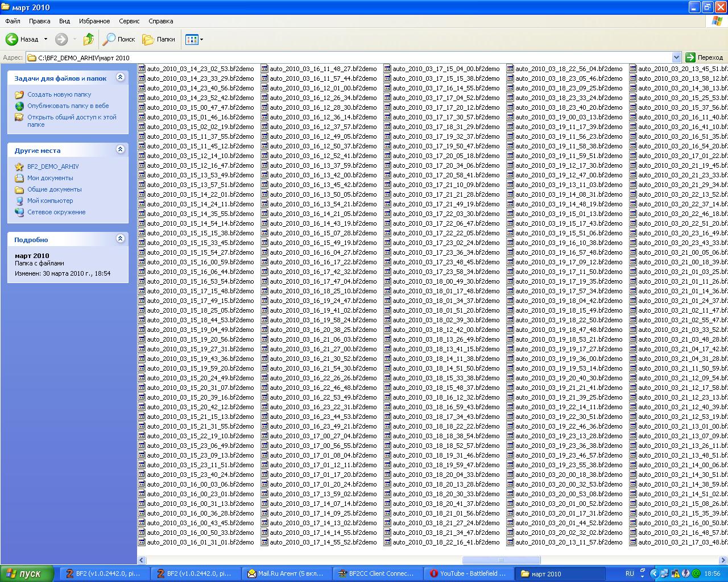Click file icon of auto_2010_03_15_16_00_59.bf2demo
This screenshot has width=728, height=582.
coord(142,262)
